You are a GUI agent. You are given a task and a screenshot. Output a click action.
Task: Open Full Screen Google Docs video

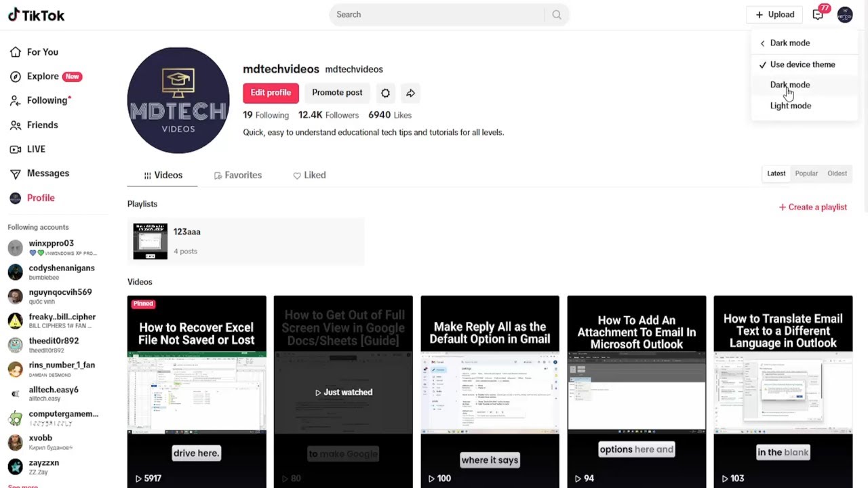343,392
